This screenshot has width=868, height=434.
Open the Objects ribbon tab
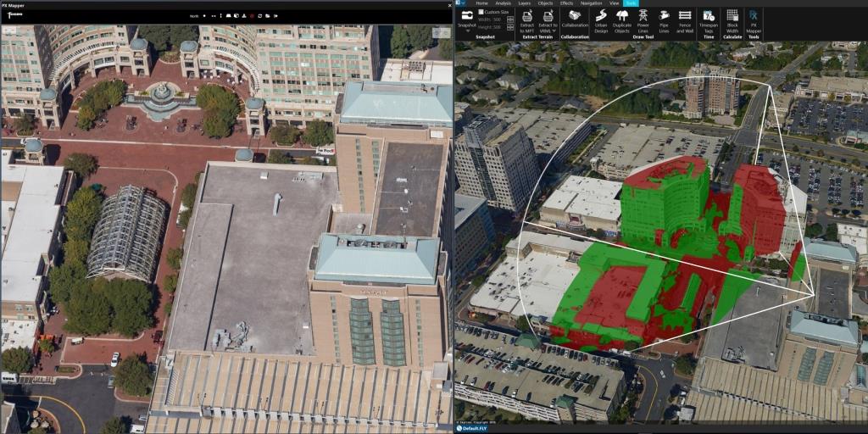[545, 3]
